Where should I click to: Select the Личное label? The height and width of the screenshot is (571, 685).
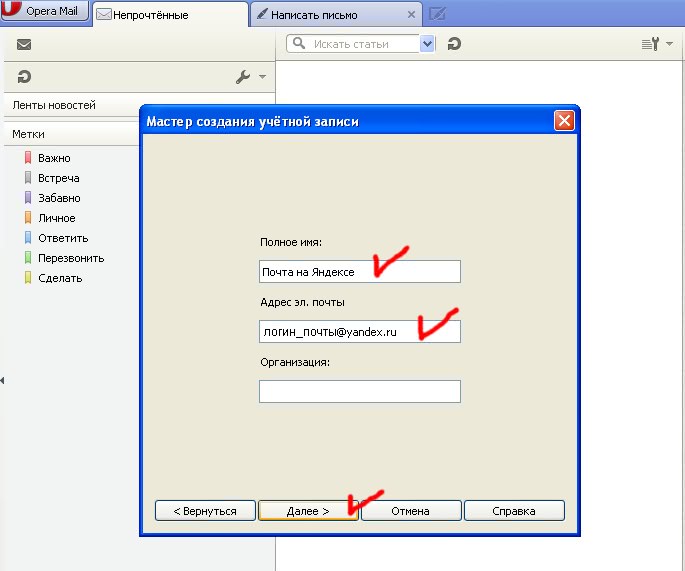click(x=57, y=218)
